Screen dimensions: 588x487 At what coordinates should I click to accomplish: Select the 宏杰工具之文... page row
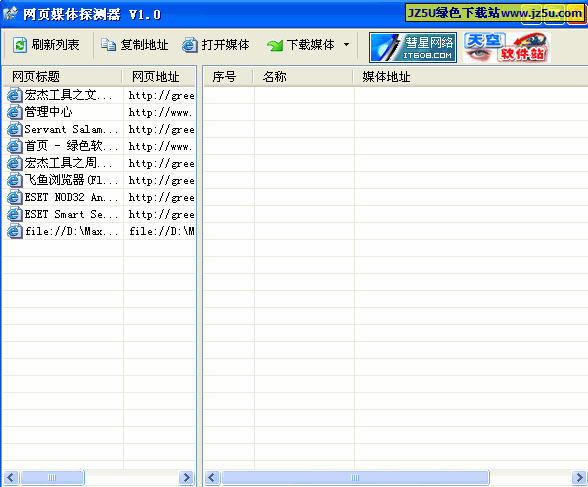coord(99,95)
